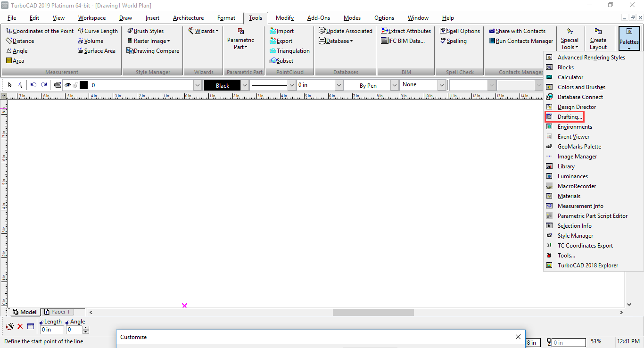Viewport: 644px width, 348px height.
Task: Click the Curve Length tool
Action: pos(98,31)
